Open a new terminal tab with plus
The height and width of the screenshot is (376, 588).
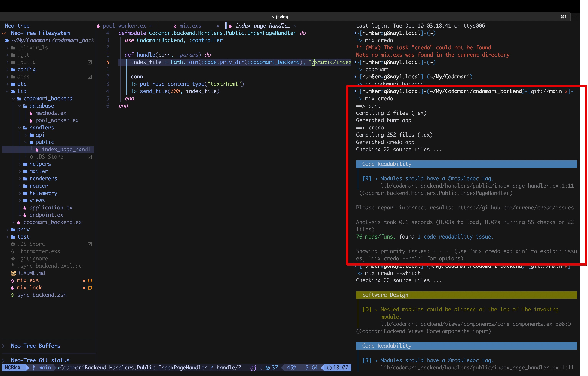[575, 17]
